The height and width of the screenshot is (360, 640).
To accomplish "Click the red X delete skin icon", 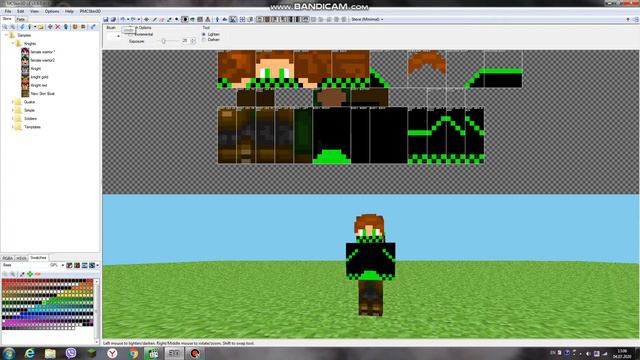I will click(58, 27).
